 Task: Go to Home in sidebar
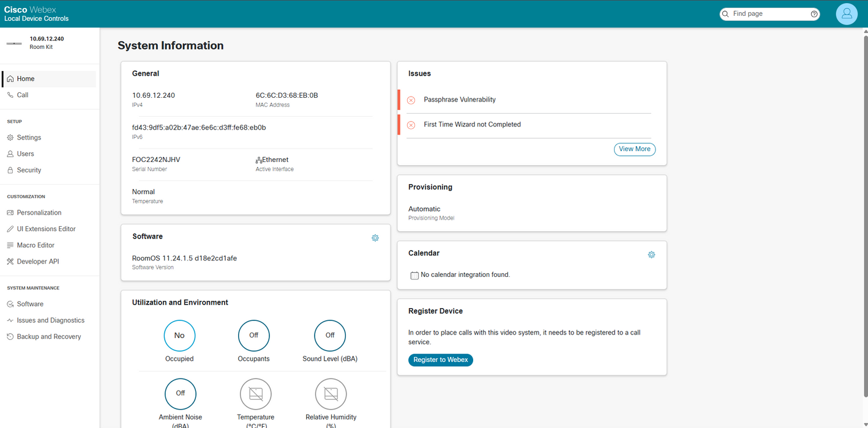click(x=49, y=79)
